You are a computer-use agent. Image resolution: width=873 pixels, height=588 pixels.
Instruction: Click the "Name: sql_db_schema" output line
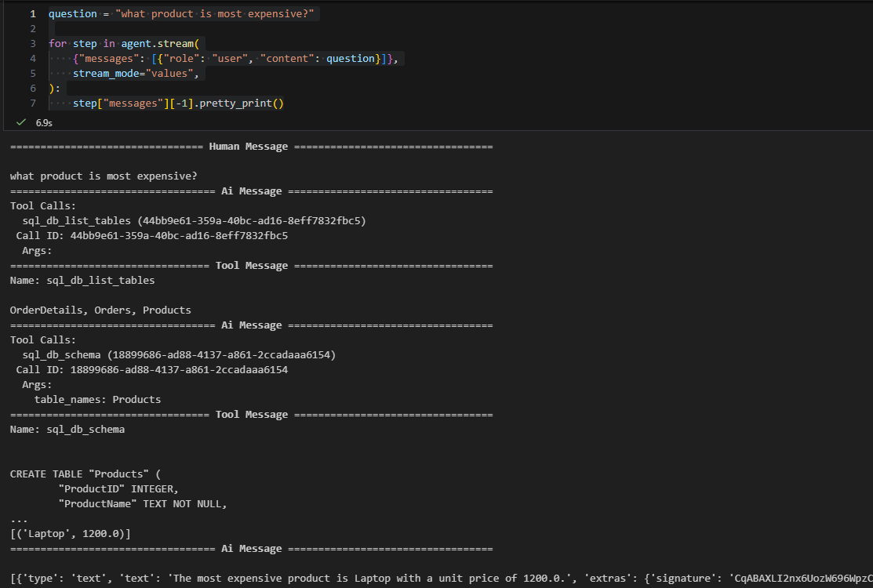pyautogui.click(x=67, y=430)
